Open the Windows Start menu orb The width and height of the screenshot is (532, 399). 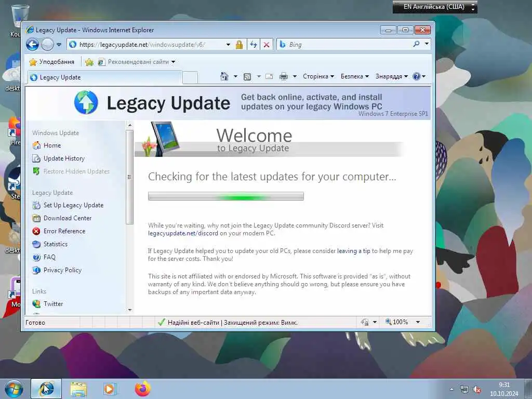tap(14, 389)
